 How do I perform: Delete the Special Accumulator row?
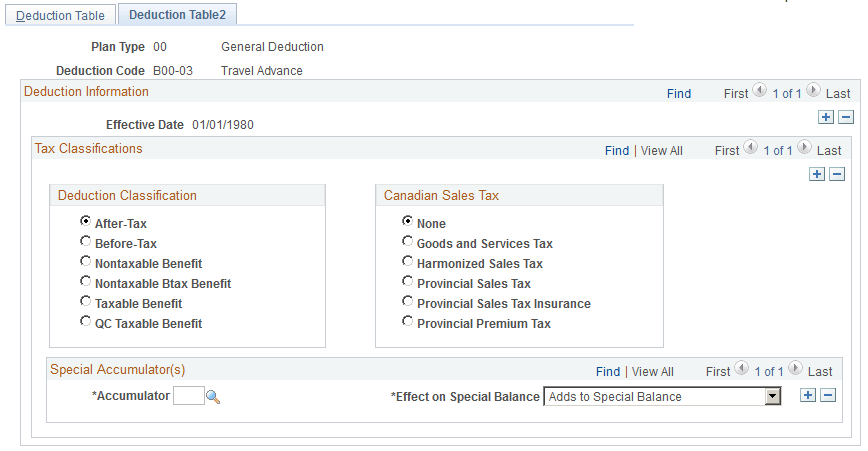pos(828,395)
